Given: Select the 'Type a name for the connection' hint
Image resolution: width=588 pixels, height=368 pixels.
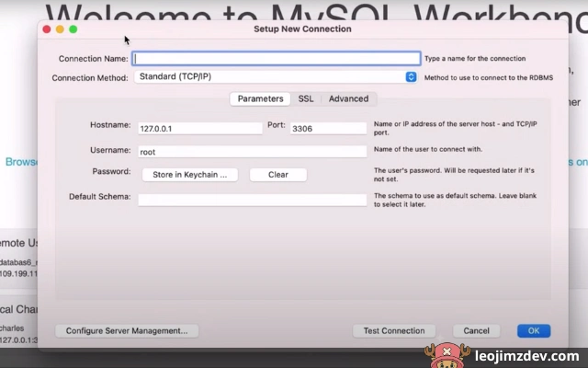Looking at the screenshot, I should pyautogui.click(x=475, y=59).
